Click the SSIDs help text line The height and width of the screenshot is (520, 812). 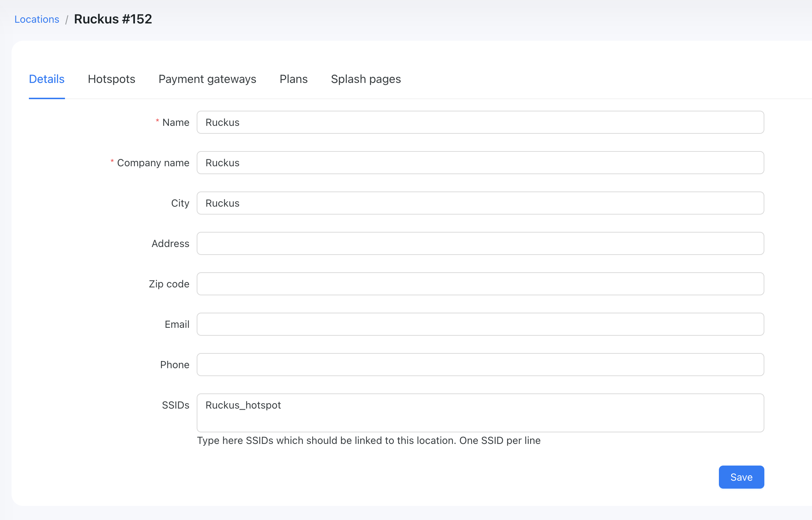click(369, 441)
